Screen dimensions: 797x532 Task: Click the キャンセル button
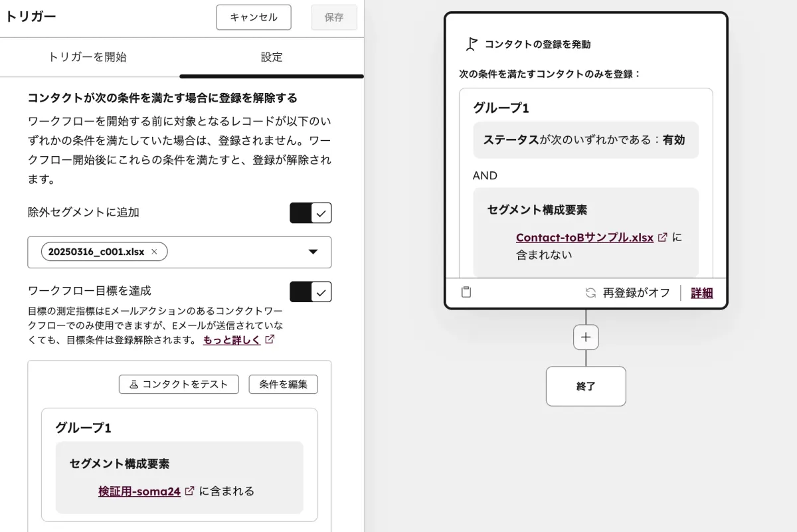pos(253,17)
